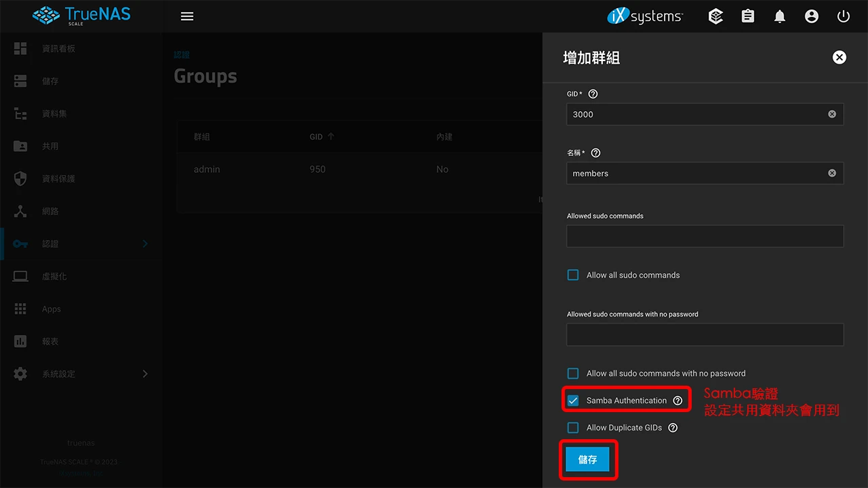The image size is (868, 488).
Task: Open the user account icon
Action: [x=812, y=16]
